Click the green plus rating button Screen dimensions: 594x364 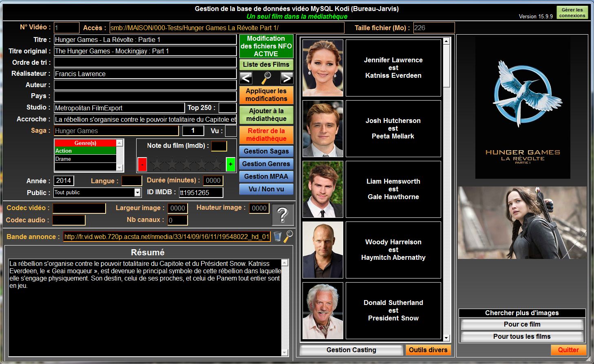pos(231,164)
